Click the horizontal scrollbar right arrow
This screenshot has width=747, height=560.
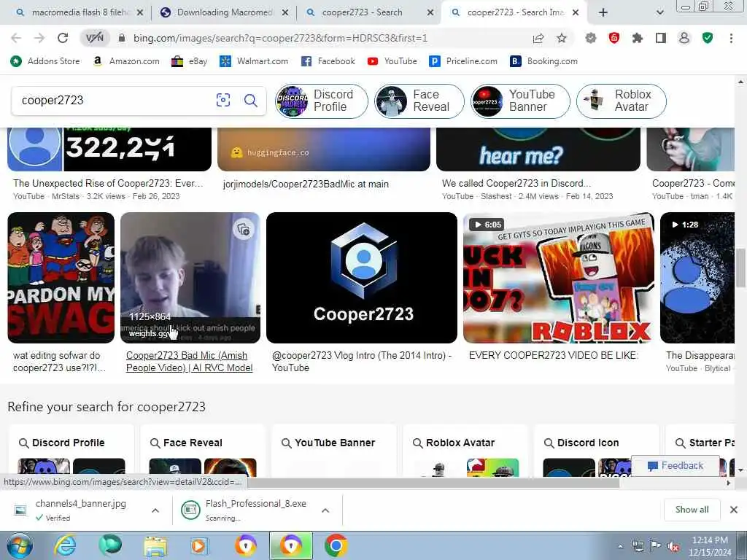click(x=729, y=483)
